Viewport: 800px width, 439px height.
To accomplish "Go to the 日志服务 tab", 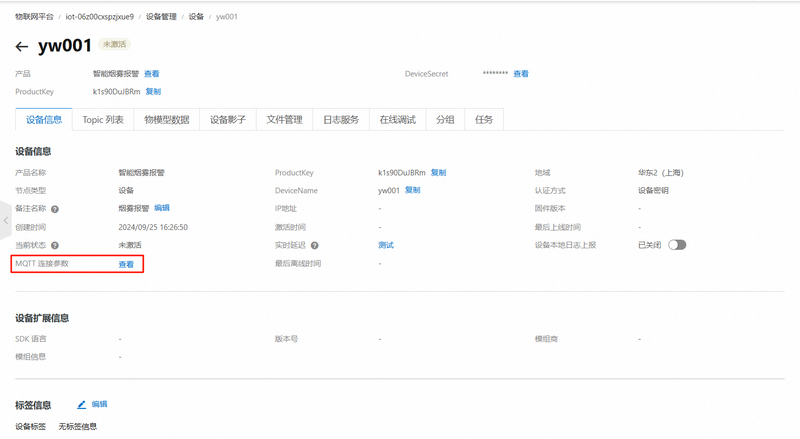I will [x=340, y=120].
